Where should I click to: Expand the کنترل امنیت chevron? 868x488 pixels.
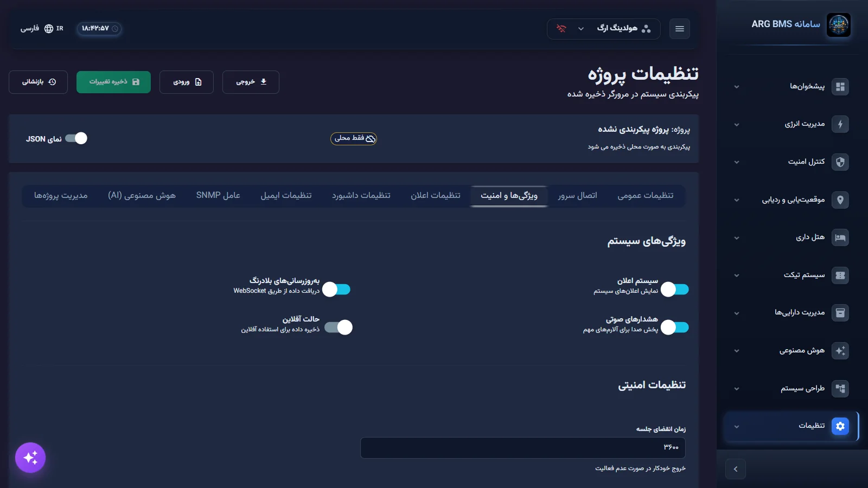pyautogui.click(x=736, y=162)
